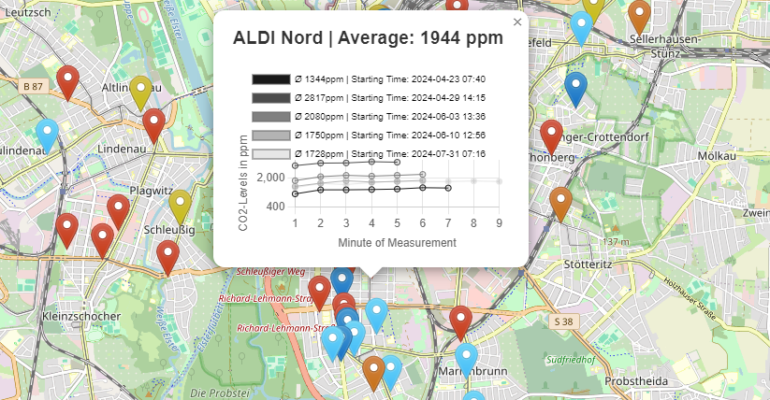
Task: Close the ALDI Nord popup
Action: [517, 22]
